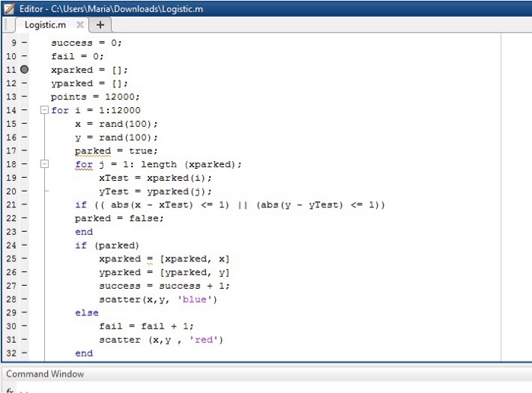Screen dimensions: 532x393
Task: Set breakpoint dash on line 24
Action: click(24, 245)
